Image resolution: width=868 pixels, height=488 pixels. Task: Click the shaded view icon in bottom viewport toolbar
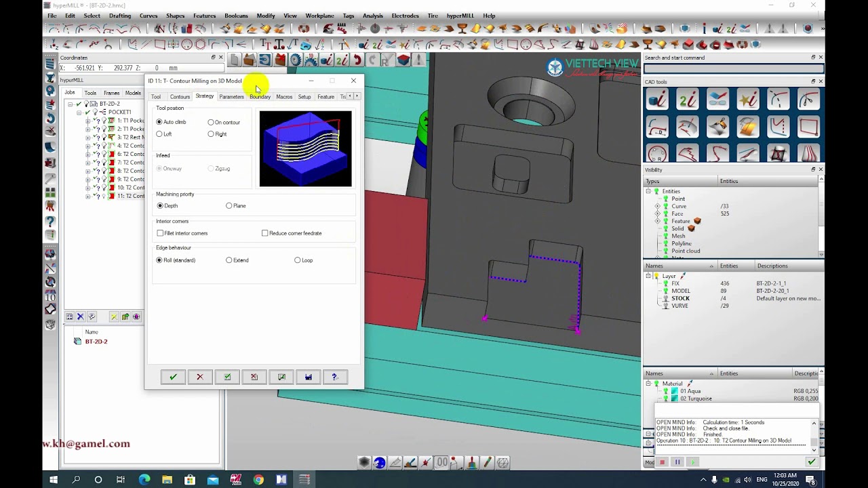pyautogui.click(x=364, y=463)
